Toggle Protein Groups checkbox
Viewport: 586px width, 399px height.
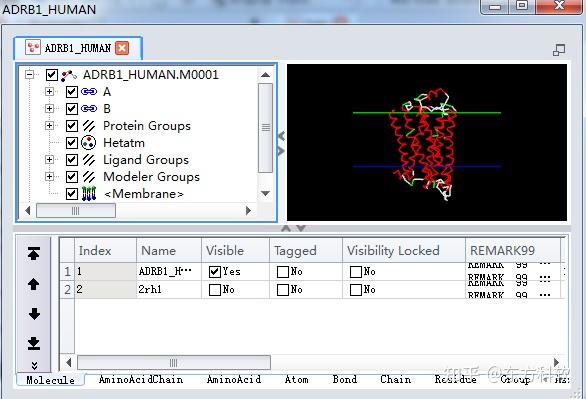coord(72,126)
